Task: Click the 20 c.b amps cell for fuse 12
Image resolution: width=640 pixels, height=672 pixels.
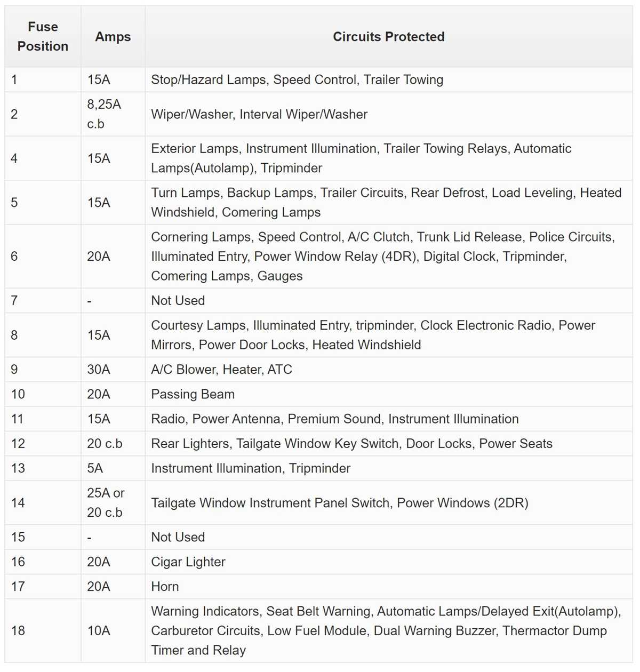Action: 113,444
